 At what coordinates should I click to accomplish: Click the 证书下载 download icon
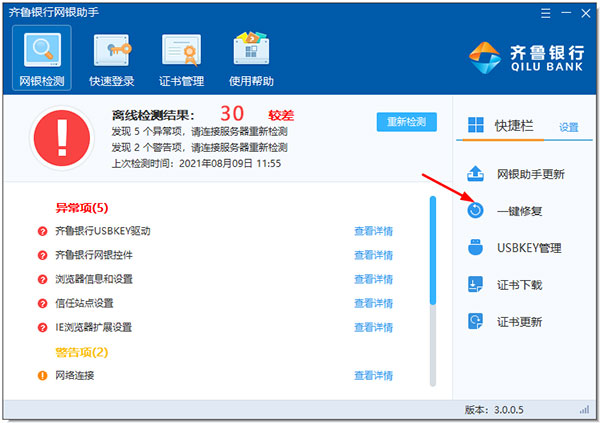(x=475, y=284)
